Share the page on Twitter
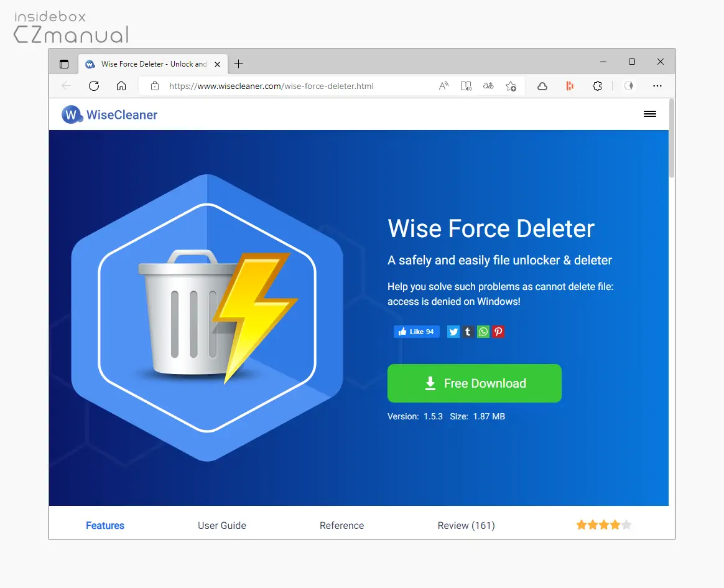The image size is (724, 588). pyautogui.click(x=453, y=331)
